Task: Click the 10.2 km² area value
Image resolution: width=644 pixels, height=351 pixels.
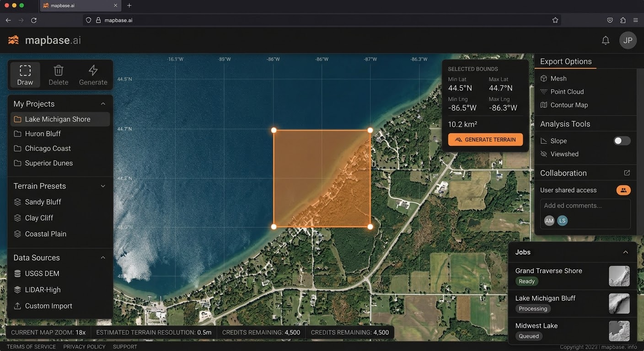Action: (462, 124)
